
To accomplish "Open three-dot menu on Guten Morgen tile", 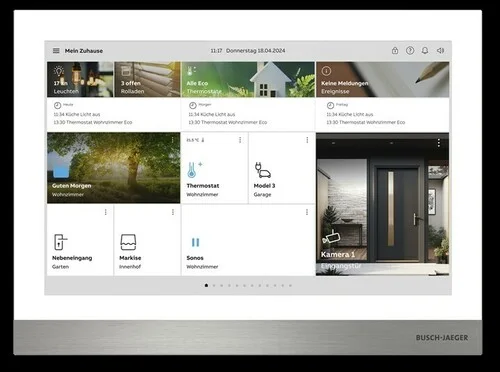I will pos(172,140).
